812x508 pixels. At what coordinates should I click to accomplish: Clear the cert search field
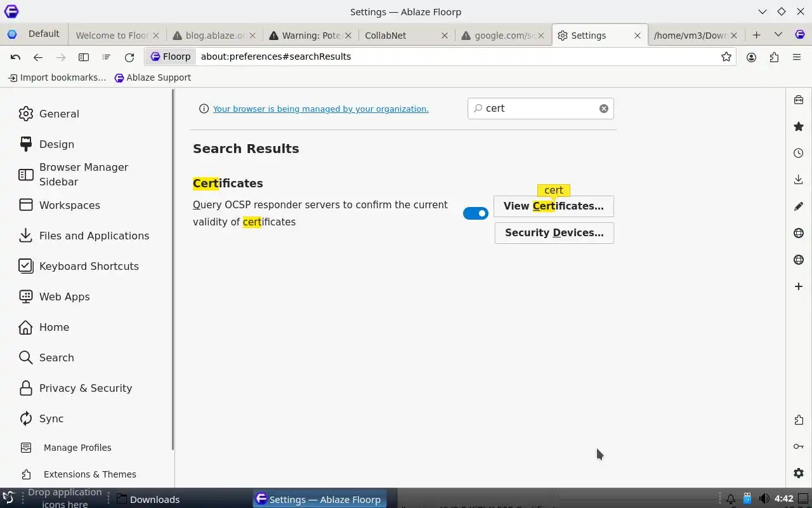604,109
